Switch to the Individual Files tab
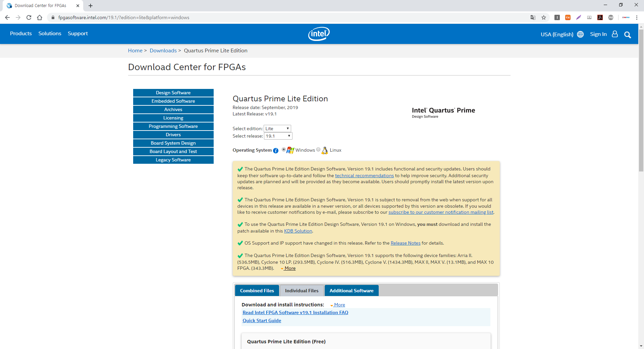This screenshot has height=349, width=644. 302,291
